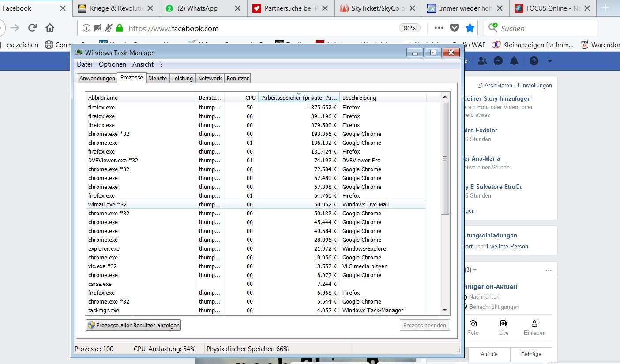Screen dimensions: 620x364
Task: Switch to the Leistung tab
Action: (x=182, y=78)
